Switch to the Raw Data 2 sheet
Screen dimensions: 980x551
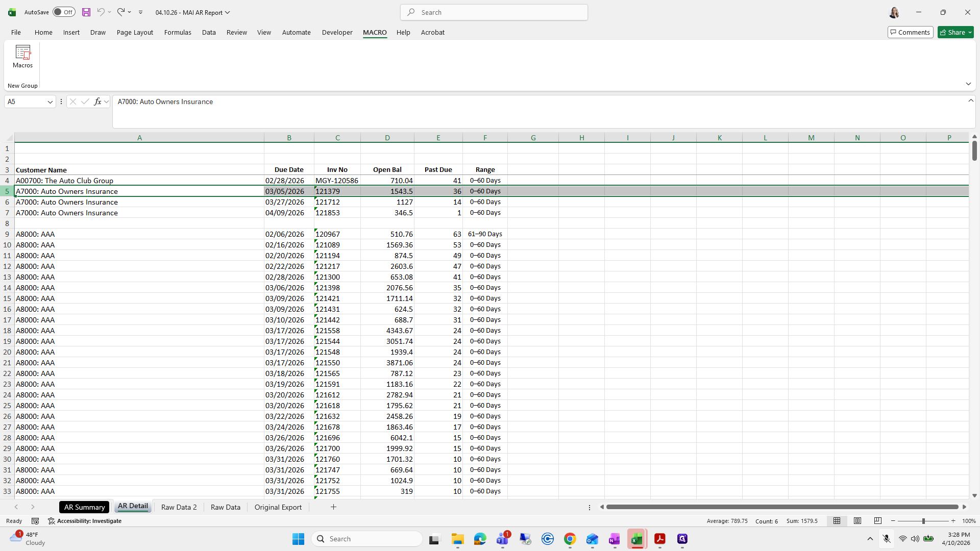pos(179,507)
